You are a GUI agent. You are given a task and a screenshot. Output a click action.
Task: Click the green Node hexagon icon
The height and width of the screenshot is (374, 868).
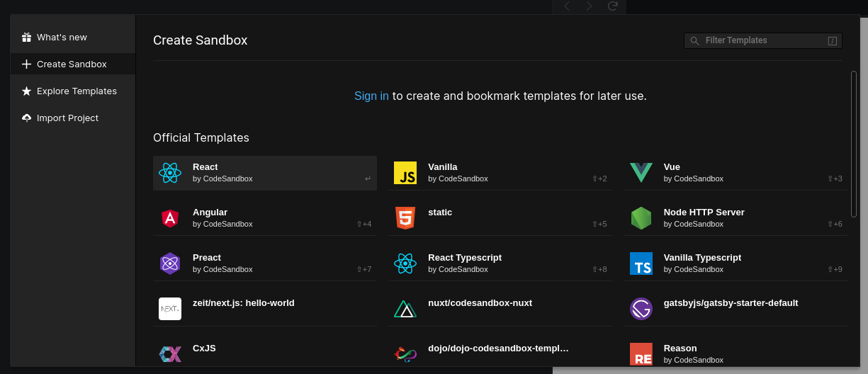tap(641, 218)
